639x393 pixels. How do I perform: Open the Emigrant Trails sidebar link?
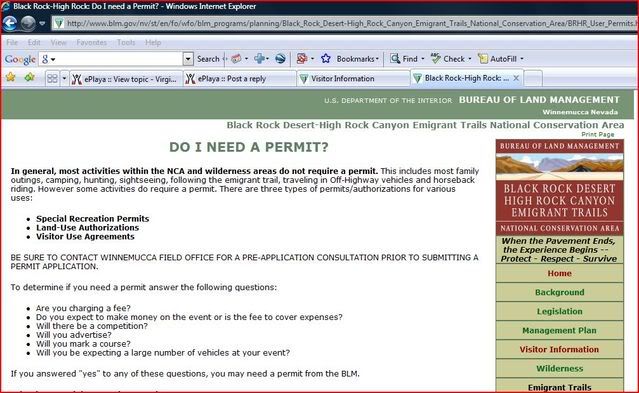pos(560,387)
